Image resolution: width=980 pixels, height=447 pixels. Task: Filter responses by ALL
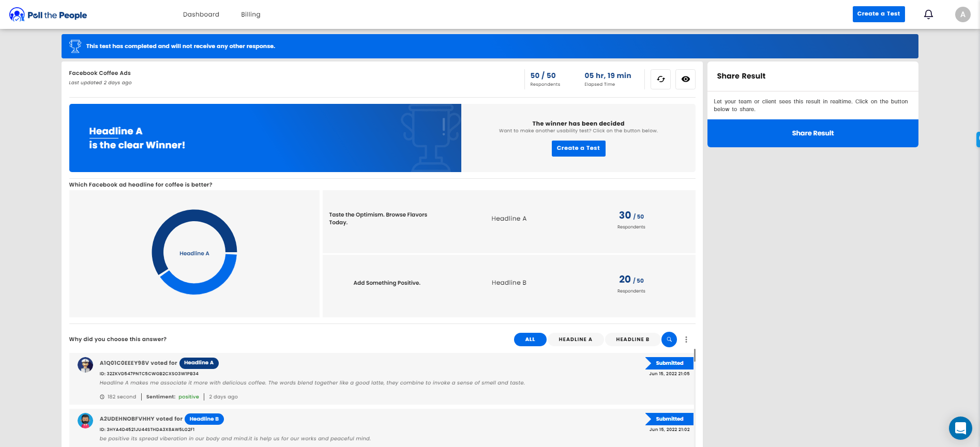click(x=530, y=340)
